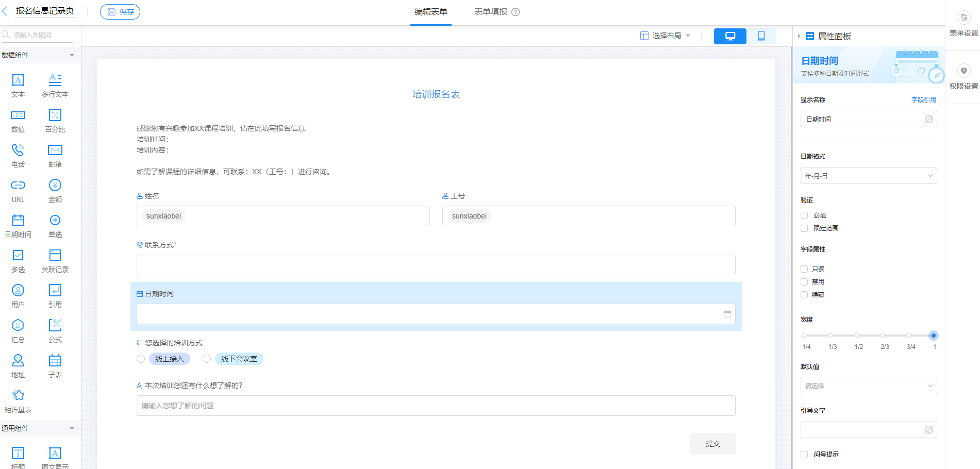Image resolution: width=980 pixels, height=469 pixels.
Task: Add a 邮箱 field from data components
Action: pos(55,155)
